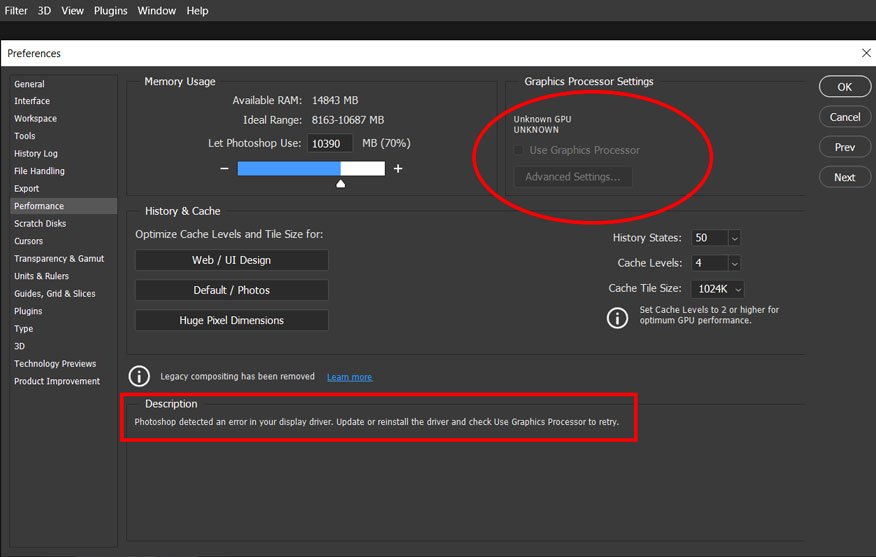The height and width of the screenshot is (557, 876).
Task: Select Transparency & Gamut category
Action: [63, 259]
